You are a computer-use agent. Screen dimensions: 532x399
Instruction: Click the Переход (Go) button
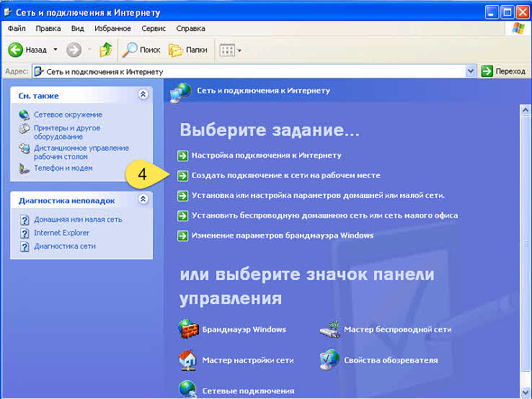[x=503, y=71]
